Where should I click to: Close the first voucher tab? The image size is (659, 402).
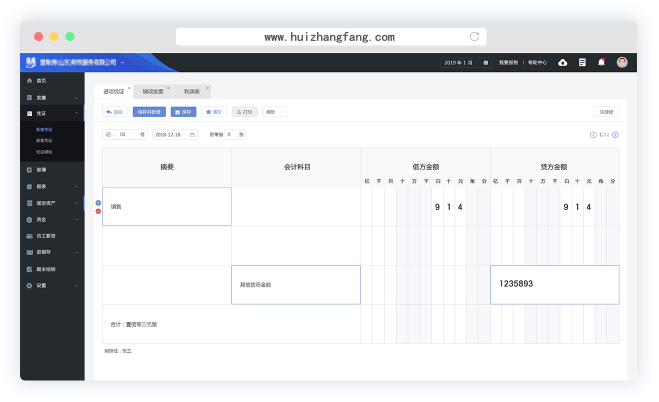tap(129, 88)
